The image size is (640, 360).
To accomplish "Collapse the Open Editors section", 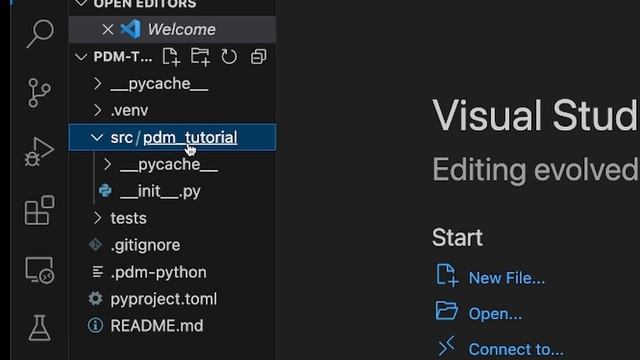I will (x=81, y=4).
